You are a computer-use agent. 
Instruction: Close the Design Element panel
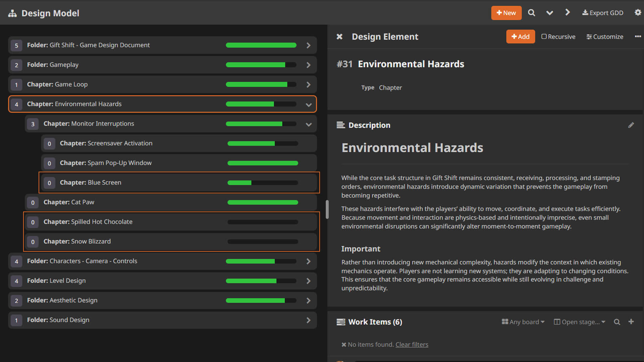pyautogui.click(x=339, y=37)
